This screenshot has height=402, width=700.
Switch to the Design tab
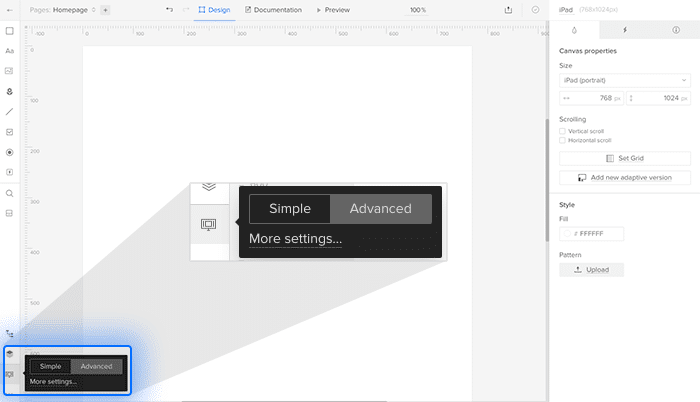[214, 10]
